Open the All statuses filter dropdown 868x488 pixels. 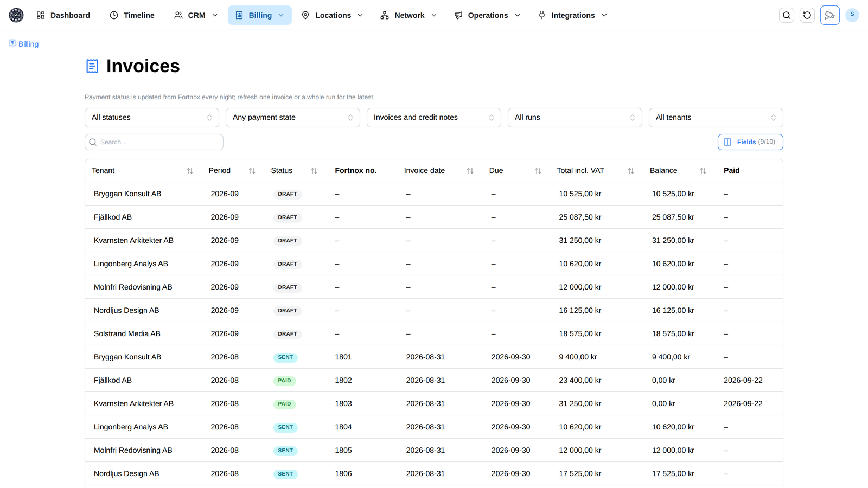(152, 118)
